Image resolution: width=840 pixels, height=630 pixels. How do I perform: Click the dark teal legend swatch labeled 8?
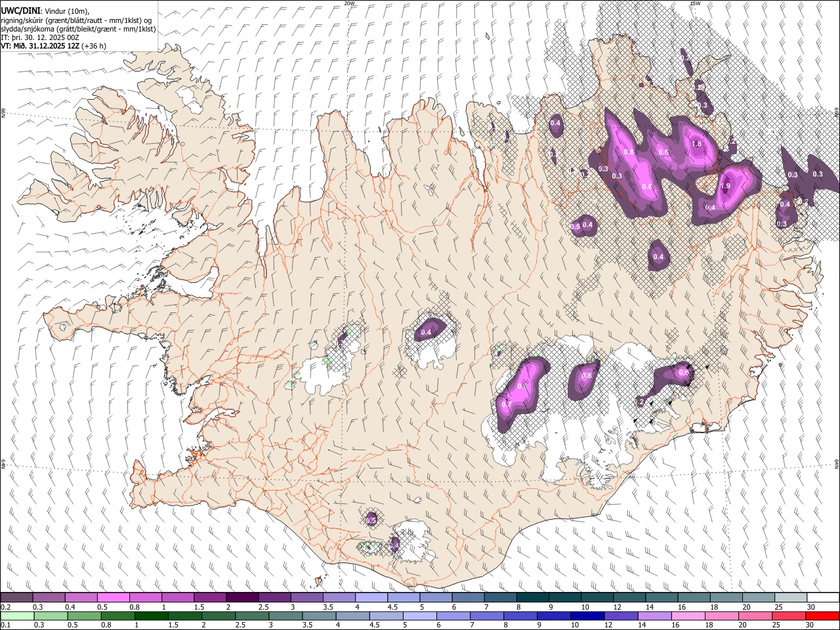pos(533,598)
